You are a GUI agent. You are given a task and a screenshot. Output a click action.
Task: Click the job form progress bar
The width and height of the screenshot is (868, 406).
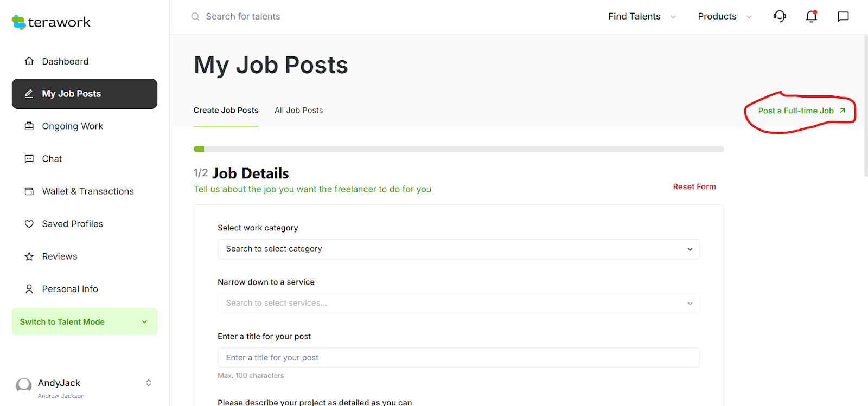coord(458,149)
